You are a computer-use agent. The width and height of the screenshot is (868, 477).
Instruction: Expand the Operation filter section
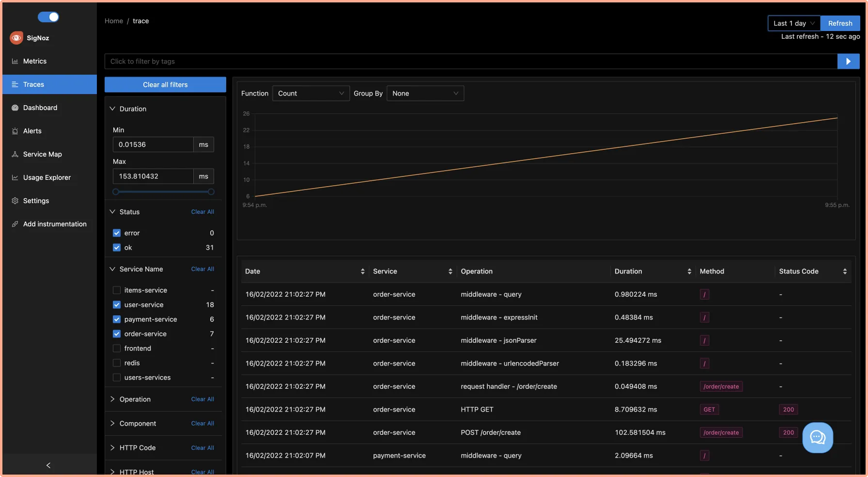112,399
